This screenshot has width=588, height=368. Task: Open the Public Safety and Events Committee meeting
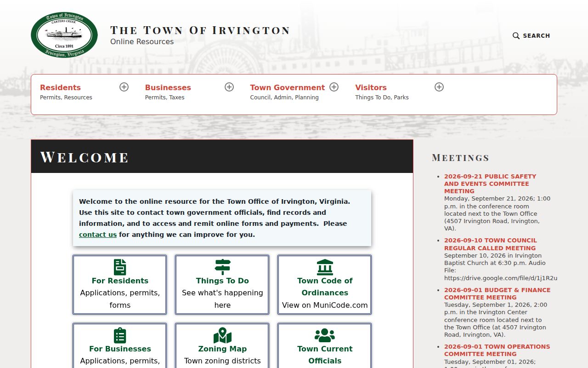(490, 184)
